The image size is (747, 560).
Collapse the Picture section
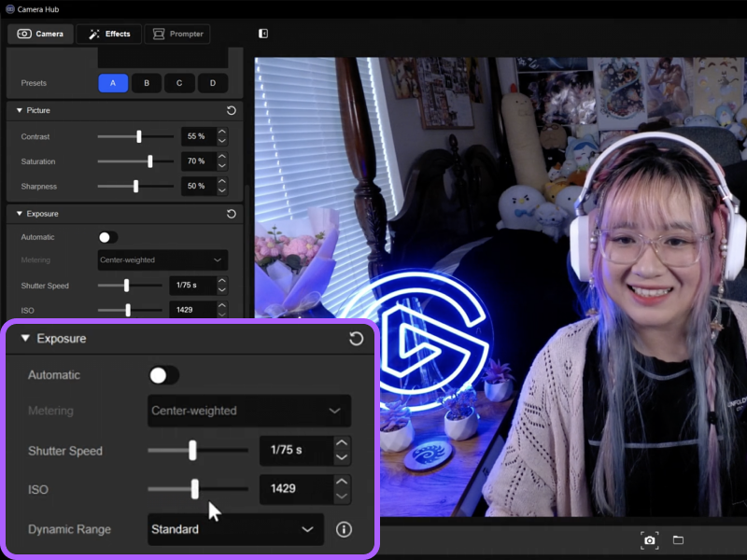[19, 110]
